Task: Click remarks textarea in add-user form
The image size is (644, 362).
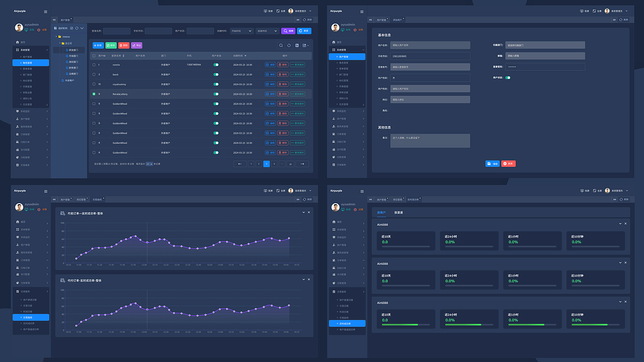Action: [x=430, y=141]
